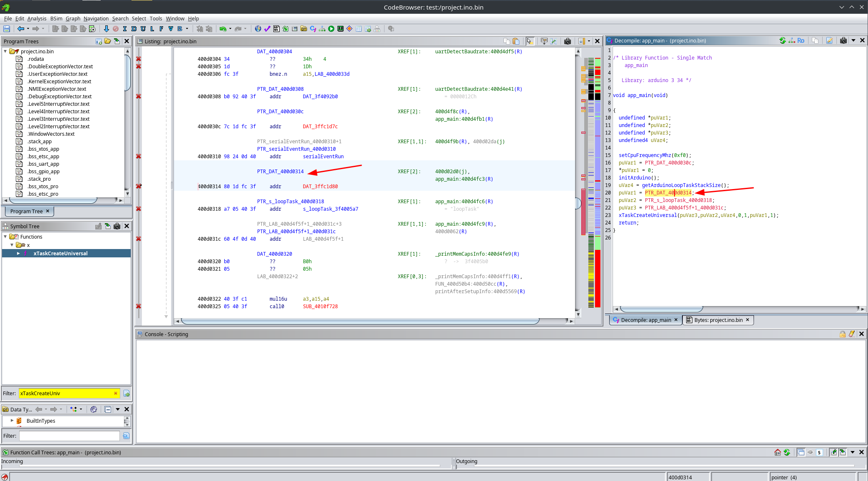
Task: Save the current program
Action: point(7,28)
